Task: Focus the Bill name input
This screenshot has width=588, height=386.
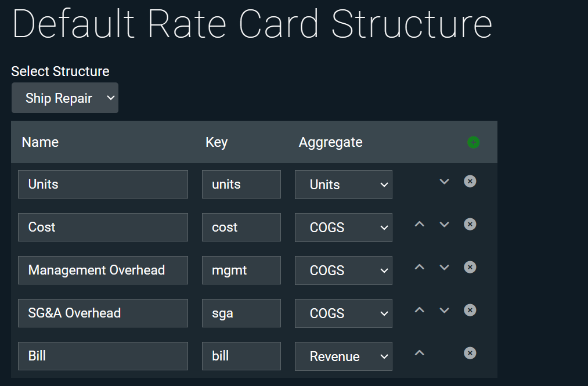Action: (103, 356)
